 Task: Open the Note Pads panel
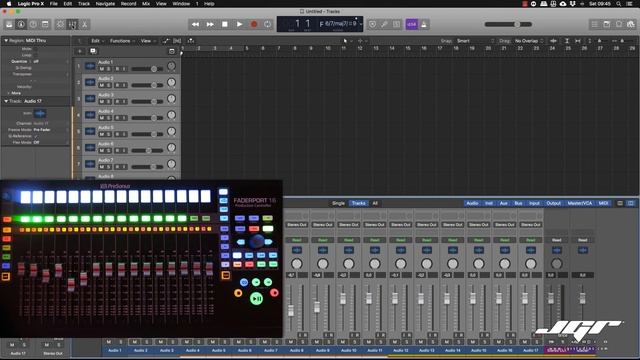click(607, 24)
